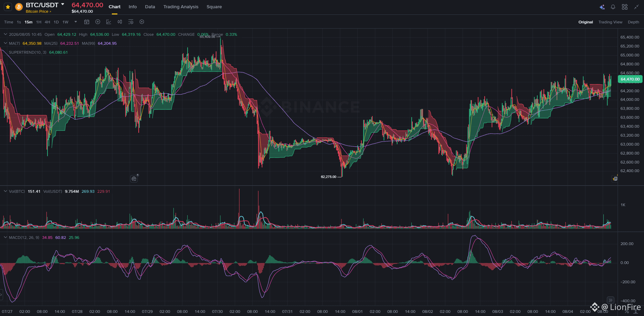Click the hexagon settings icon in chart toolbar
This screenshot has width=644, height=316.
coord(142,22)
